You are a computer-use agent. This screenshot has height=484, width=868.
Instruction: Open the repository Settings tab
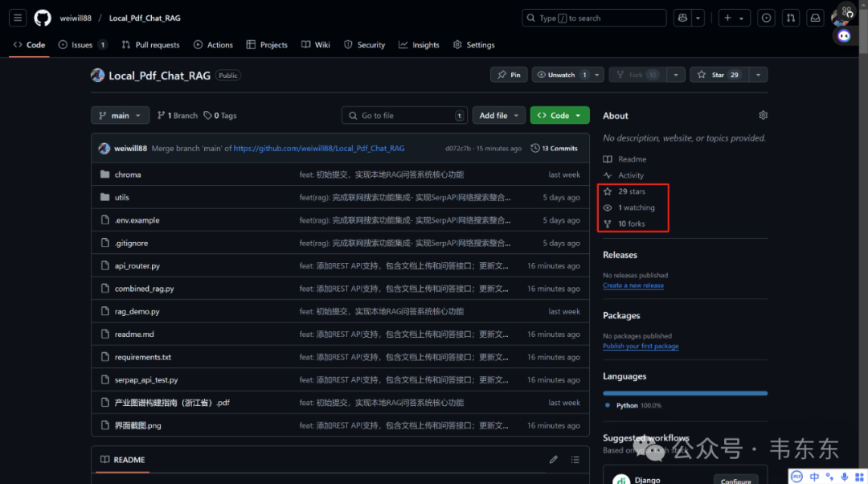coord(474,45)
